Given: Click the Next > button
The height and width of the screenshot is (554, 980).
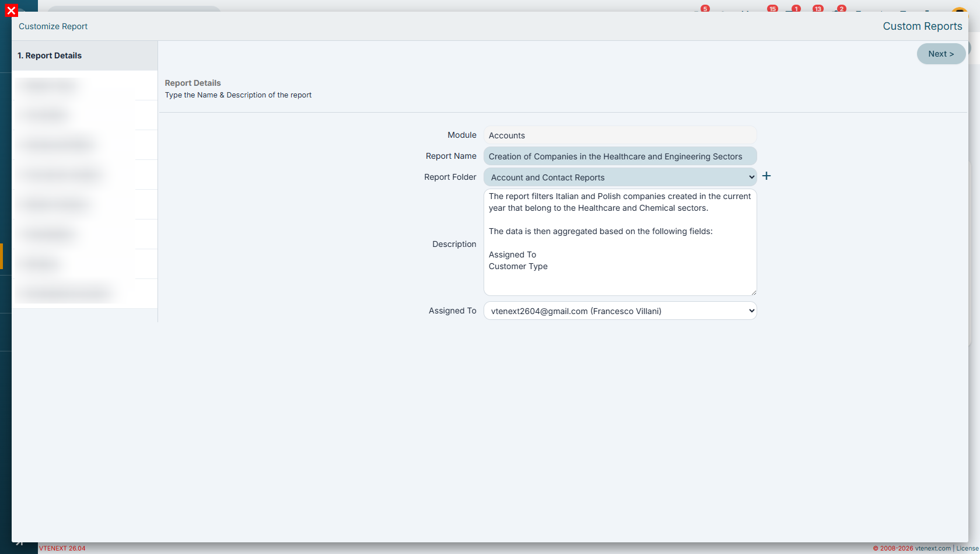Looking at the screenshot, I should pyautogui.click(x=941, y=54).
